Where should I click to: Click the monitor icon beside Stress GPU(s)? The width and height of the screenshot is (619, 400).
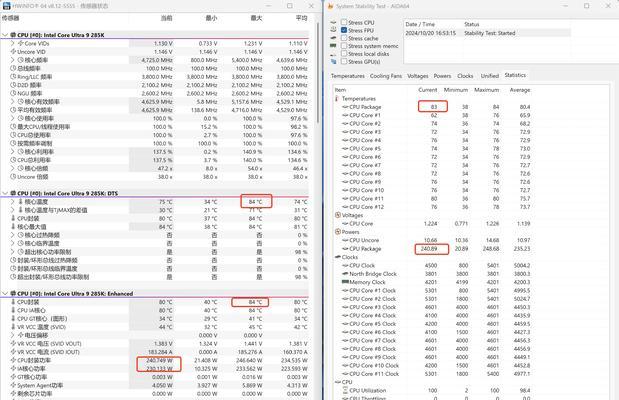tap(334, 61)
